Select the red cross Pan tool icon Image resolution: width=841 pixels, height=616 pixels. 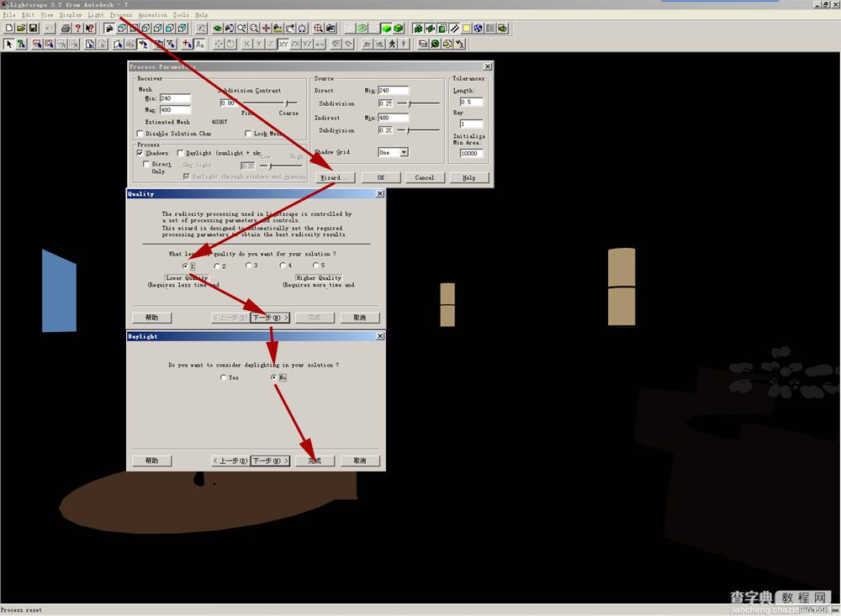pos(266,28)
